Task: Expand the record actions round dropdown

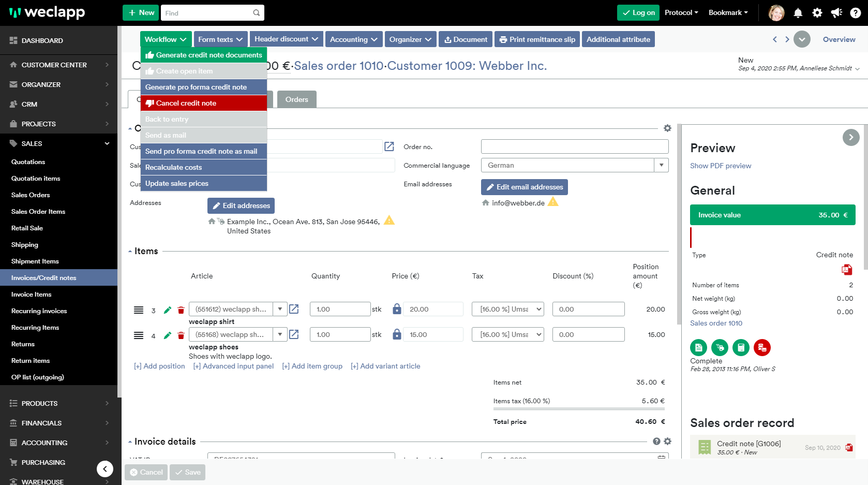Action: tap(802, 39)
